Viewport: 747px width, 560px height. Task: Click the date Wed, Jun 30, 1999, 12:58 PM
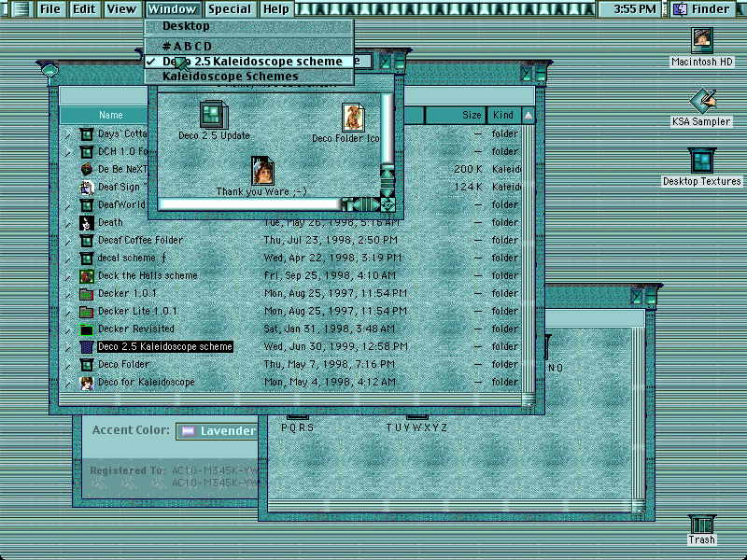pyautogui.click(x=336, y=346)
